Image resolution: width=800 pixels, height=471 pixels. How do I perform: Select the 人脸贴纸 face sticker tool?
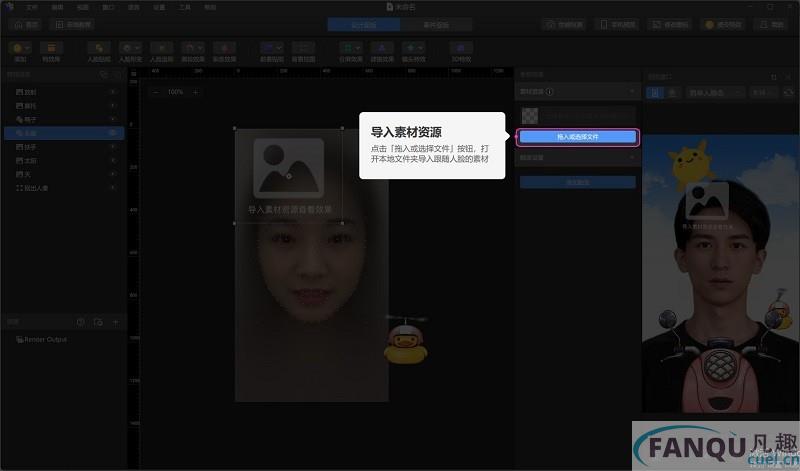[x=99, y=52]
